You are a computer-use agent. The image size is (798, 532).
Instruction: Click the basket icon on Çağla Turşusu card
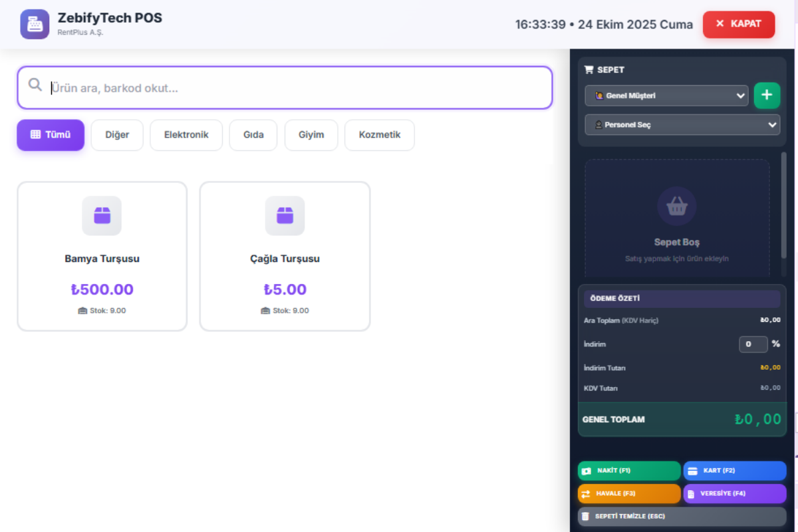click(x=285, y=215)
